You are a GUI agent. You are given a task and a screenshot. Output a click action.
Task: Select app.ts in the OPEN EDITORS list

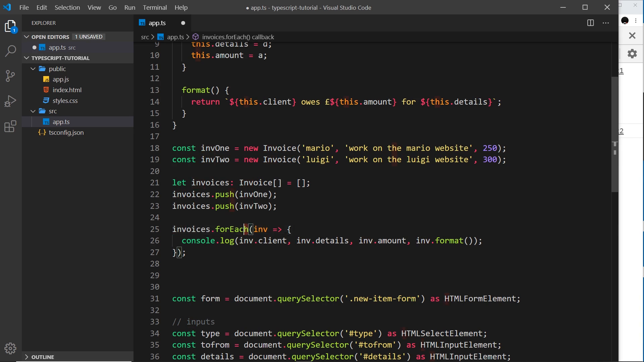click(78, 48)
